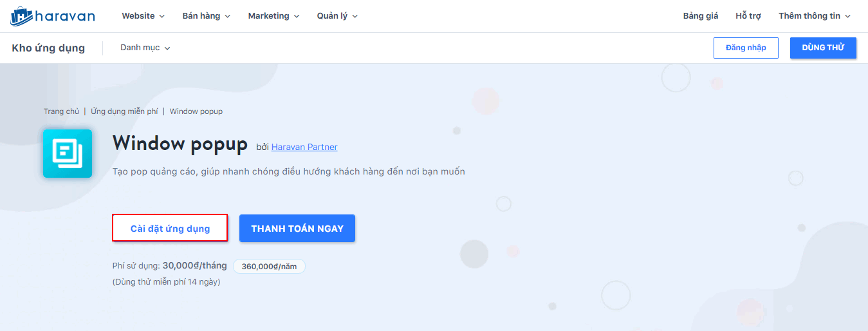Click the DÙNG THỬ button

click(823, 48)
